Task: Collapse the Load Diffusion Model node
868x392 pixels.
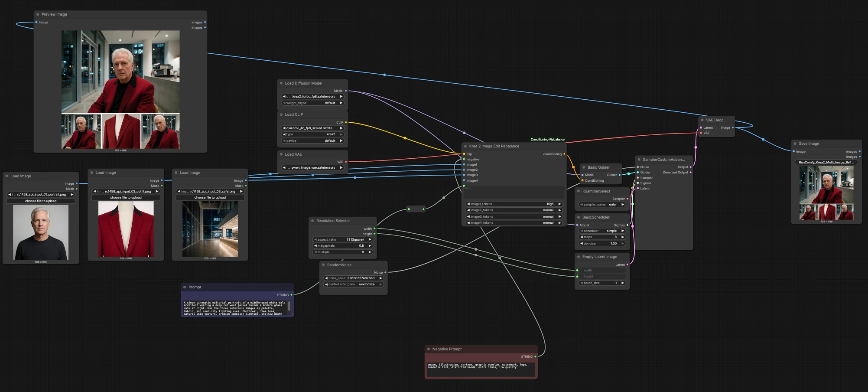Action: [x=281, y=83]
